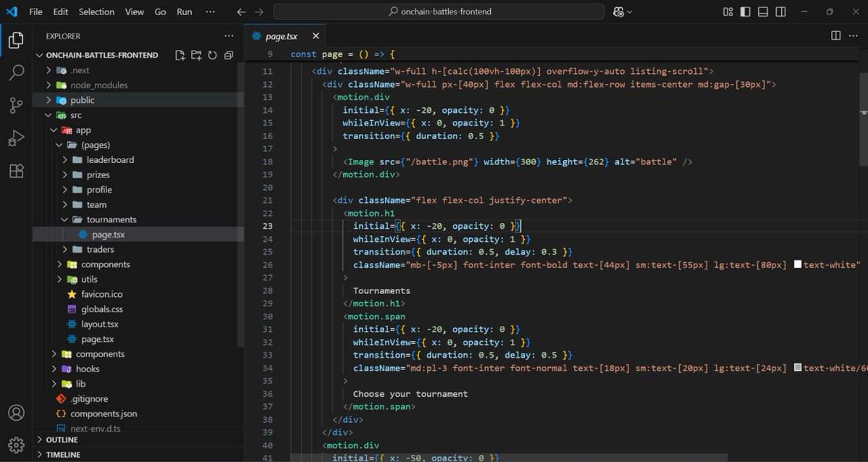
Task: Open the Search view in activity bar
Action: pos(16,72)
